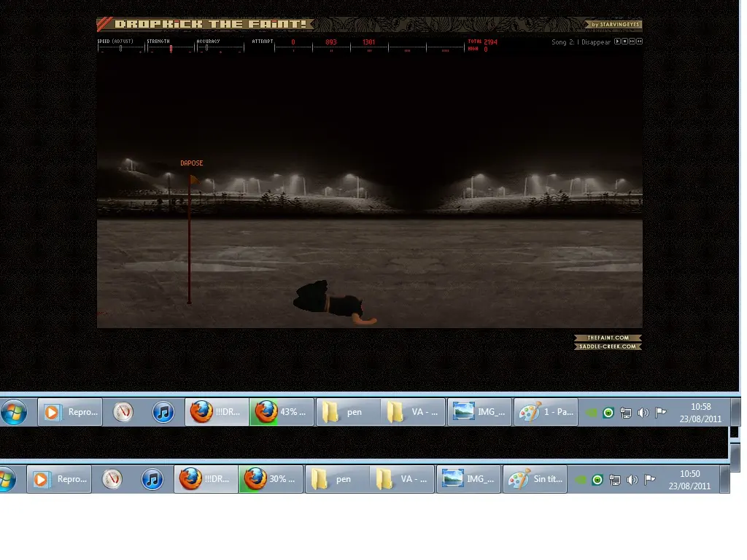Open 'pen' folder on the 10:58 taskbar
The width and height of the screenshot is (747, 560).
349,412
